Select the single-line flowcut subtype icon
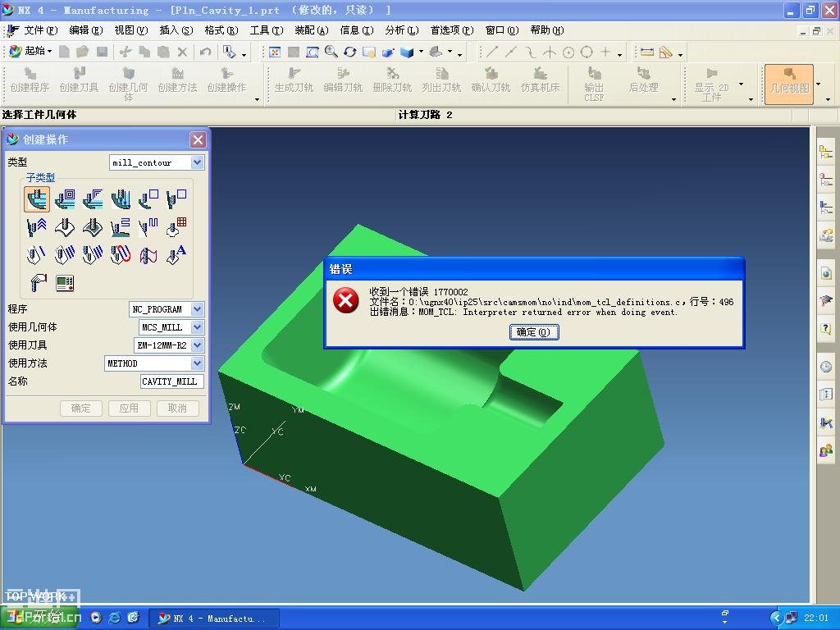This screenshot has height=630, width=840. coord(37,254)
